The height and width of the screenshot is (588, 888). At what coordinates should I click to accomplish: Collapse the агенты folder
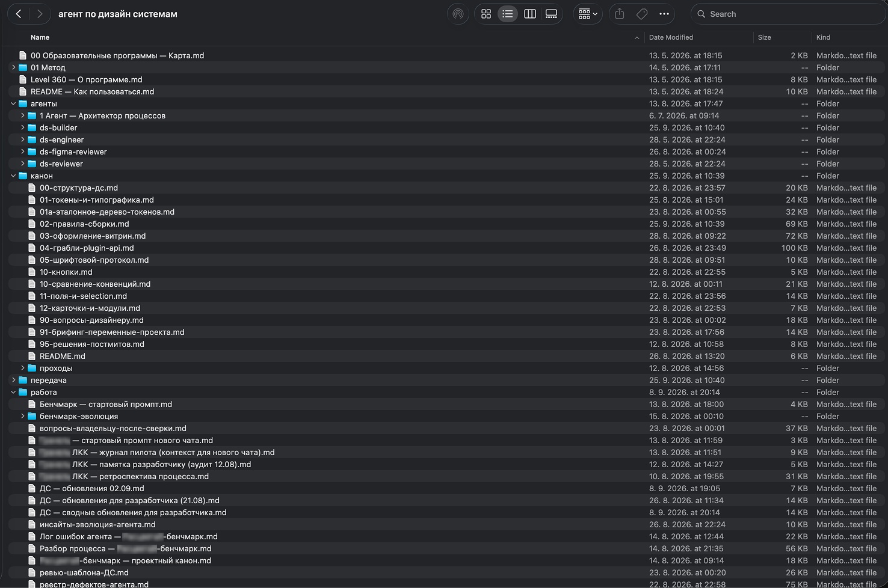click(x=13, y=103)
